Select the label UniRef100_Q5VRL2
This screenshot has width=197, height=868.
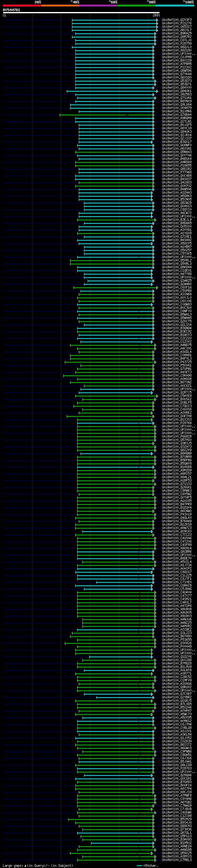pos(177,260)
